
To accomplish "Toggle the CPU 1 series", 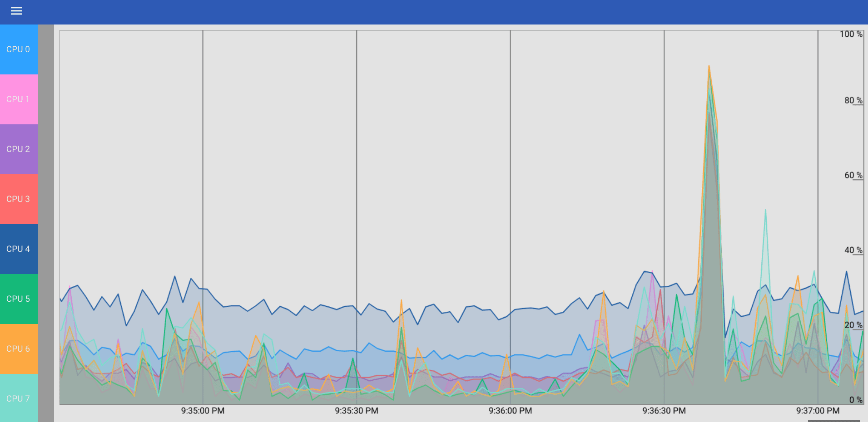I will (x=19, y=99).
